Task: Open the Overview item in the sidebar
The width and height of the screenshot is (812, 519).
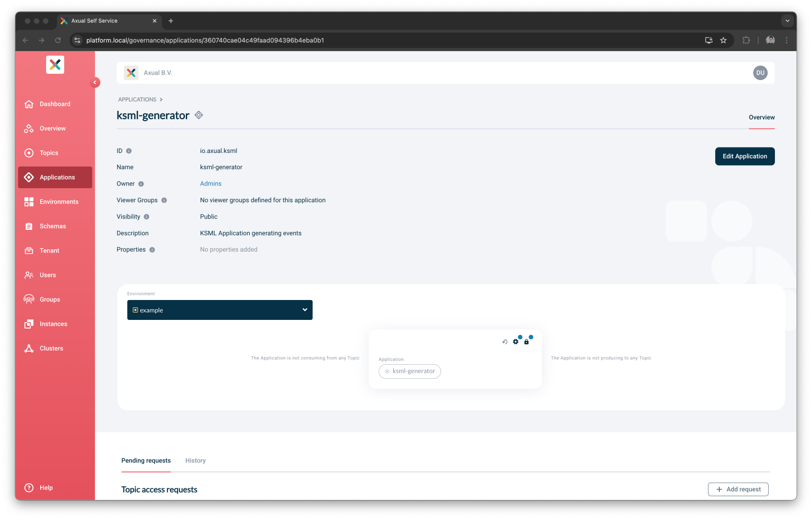Action: point(55,129)
